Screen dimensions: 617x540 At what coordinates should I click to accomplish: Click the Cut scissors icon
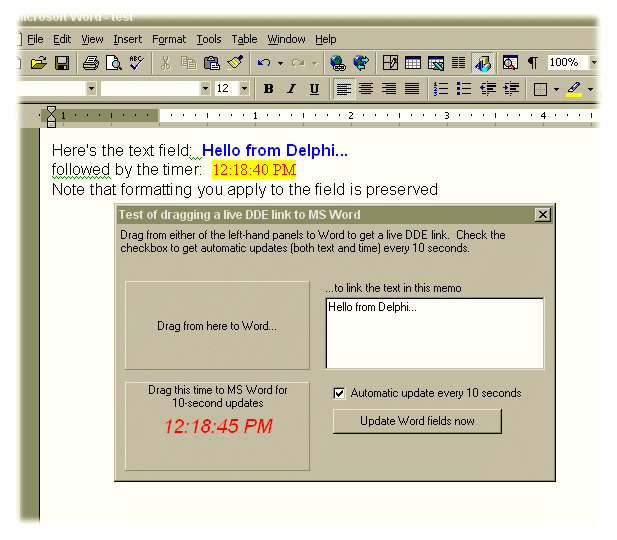click(166, 63)
